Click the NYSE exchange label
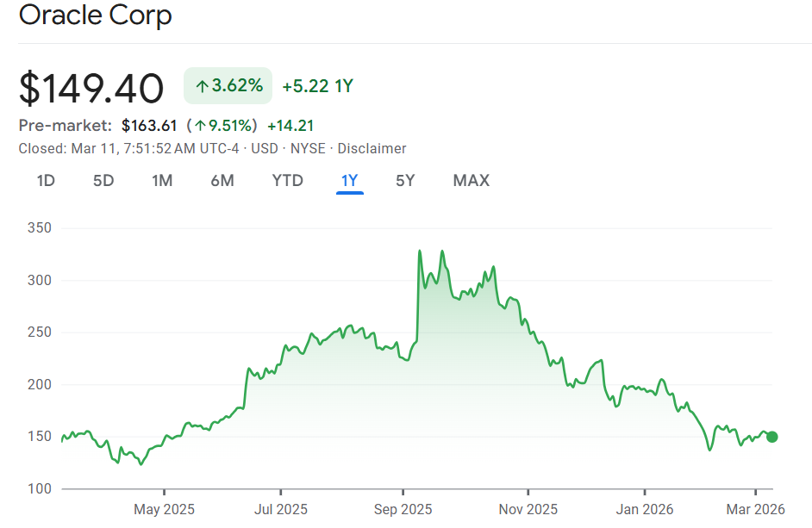Viewport: 812px width, 528px height. 308,148
